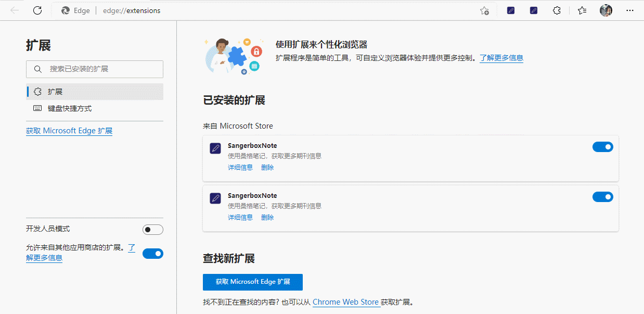This screenshot has width=644, height=314.
Task: Disable the second SangerboxNote extension toggle
Action: pyautogui.click(x=603, y=197)
